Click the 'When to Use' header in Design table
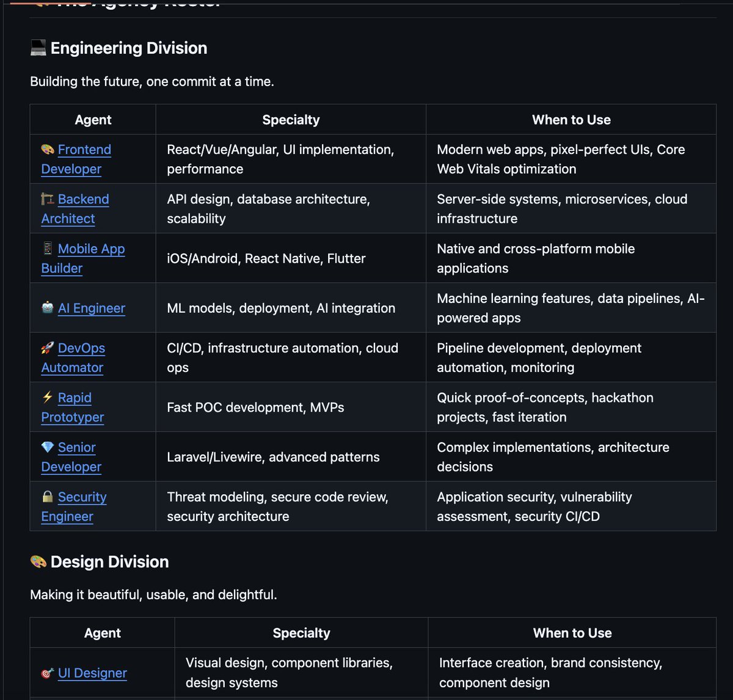 pyautogui.click(x=572, y=633)
